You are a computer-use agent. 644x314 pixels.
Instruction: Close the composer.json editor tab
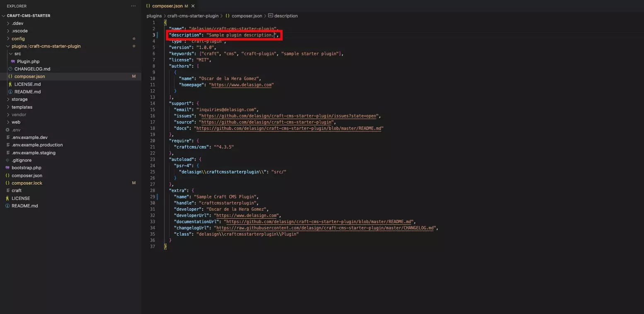[193, 6]
